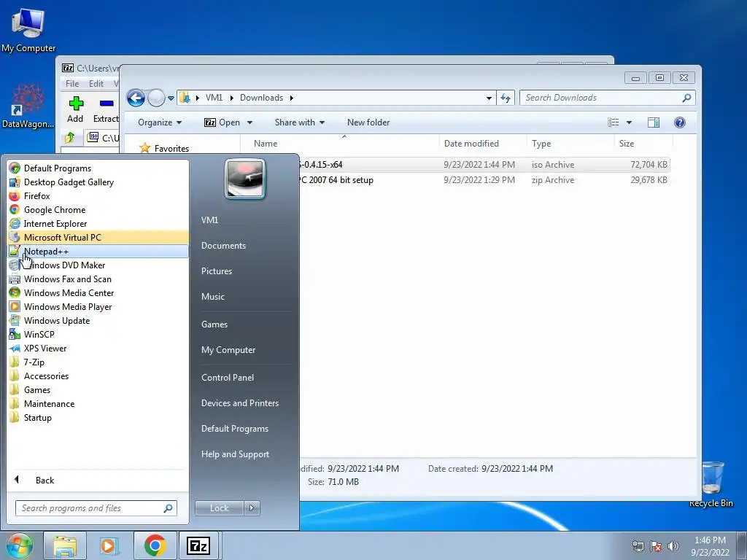This screenshot has width=747, height=560.
Task: Open Explorer help with the question icon
Action: tap(680, 122)
